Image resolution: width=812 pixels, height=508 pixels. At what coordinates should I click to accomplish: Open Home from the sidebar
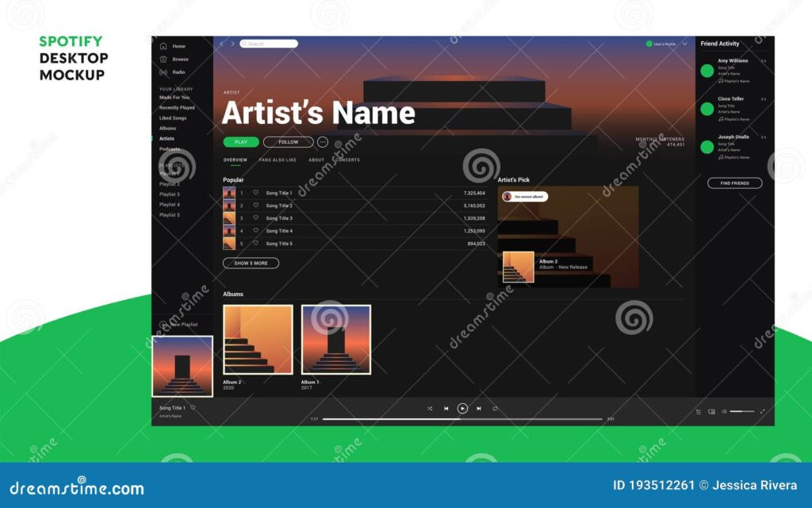coord(173,46)
